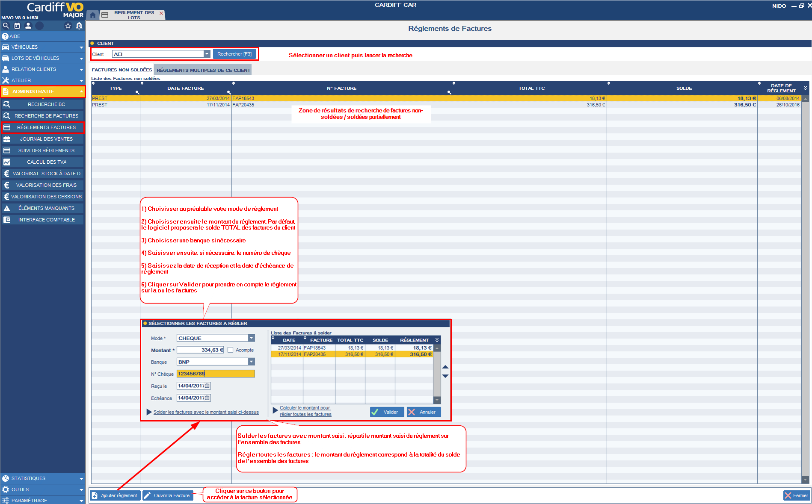
Task: Open VALORISAT. STOCK À DATE D
Action: (43, 174)
